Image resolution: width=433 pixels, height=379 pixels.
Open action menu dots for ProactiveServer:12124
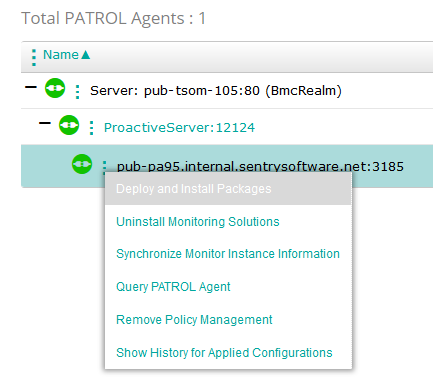pyautogui.click(x=92, y=128)
